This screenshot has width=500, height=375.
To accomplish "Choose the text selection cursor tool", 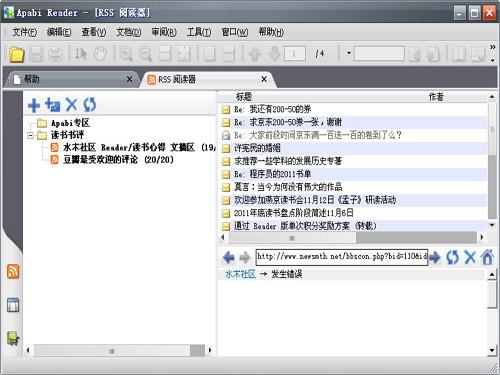I will click(81, 54).
